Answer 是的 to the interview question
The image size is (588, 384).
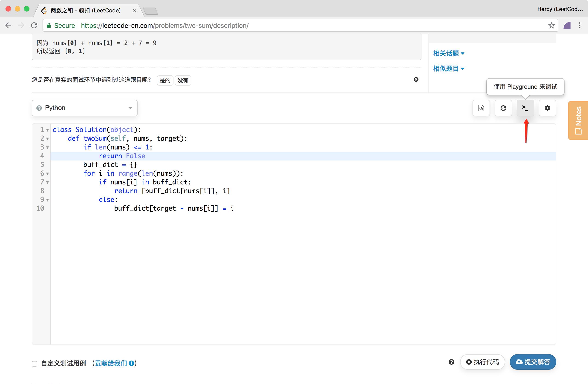[165, 80]
